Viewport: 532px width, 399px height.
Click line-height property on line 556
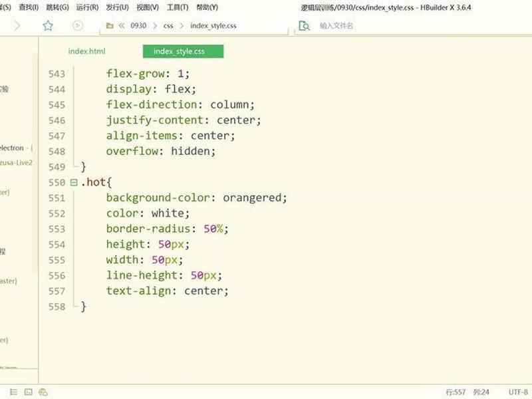[142, 275]
